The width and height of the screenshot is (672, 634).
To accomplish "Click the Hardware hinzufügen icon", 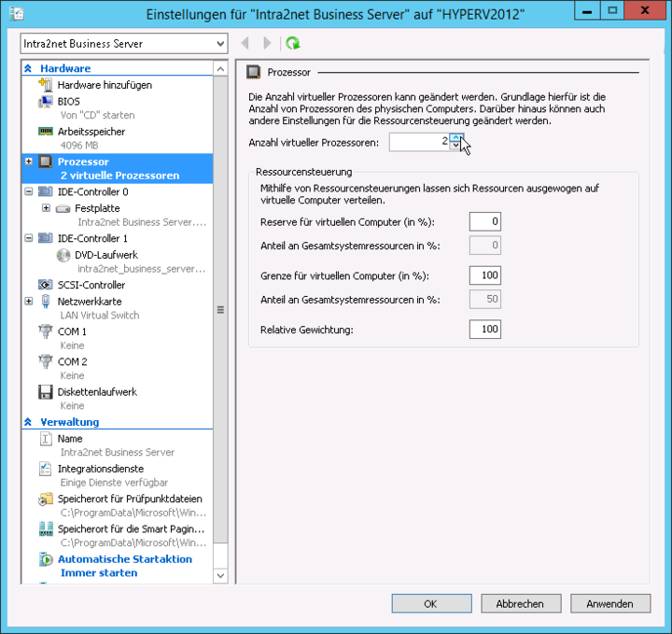I will [46, 84].
